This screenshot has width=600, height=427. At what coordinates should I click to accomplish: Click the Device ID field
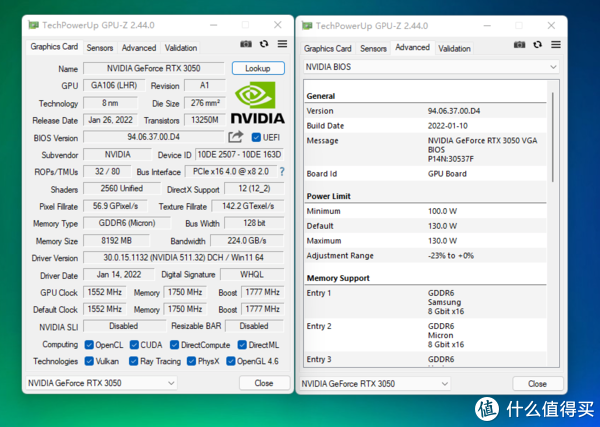[x=240, y=155]
